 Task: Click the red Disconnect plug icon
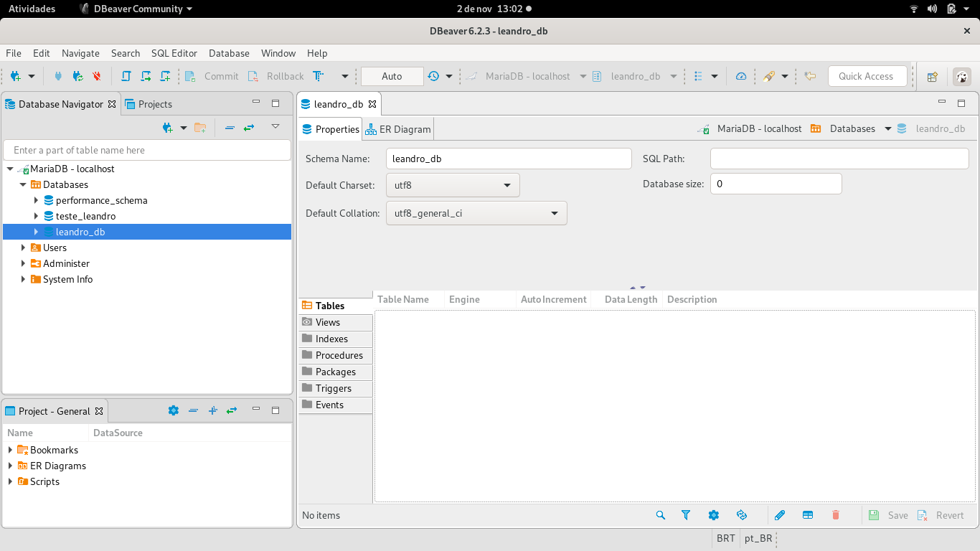click(x=96, y=76)
